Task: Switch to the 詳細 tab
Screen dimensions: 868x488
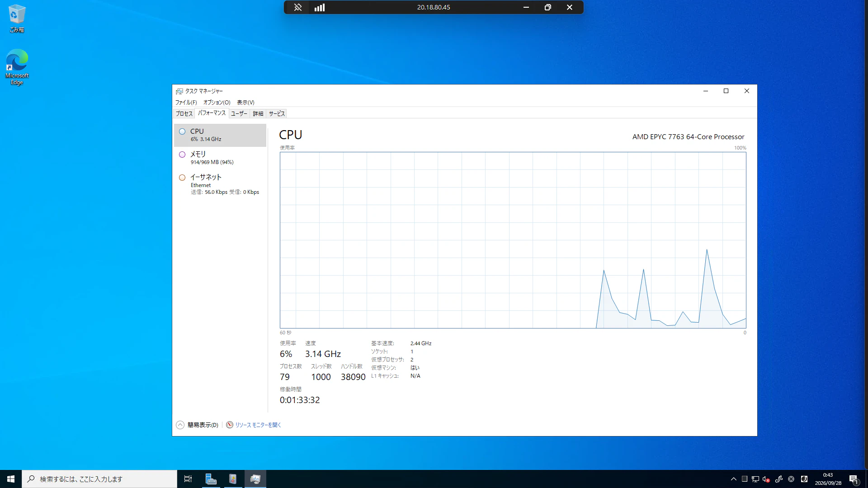Action: (258, 114)
